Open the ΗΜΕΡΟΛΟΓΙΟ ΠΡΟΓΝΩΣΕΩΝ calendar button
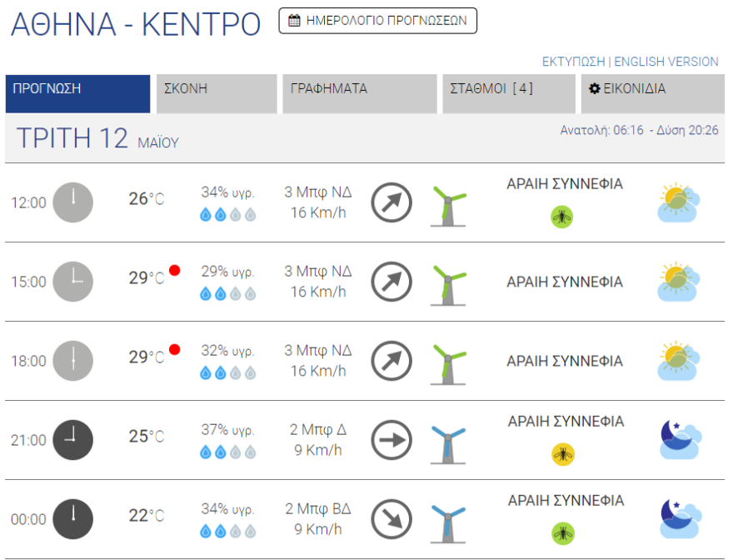This screenshot has height=560, width=733. 377,21
